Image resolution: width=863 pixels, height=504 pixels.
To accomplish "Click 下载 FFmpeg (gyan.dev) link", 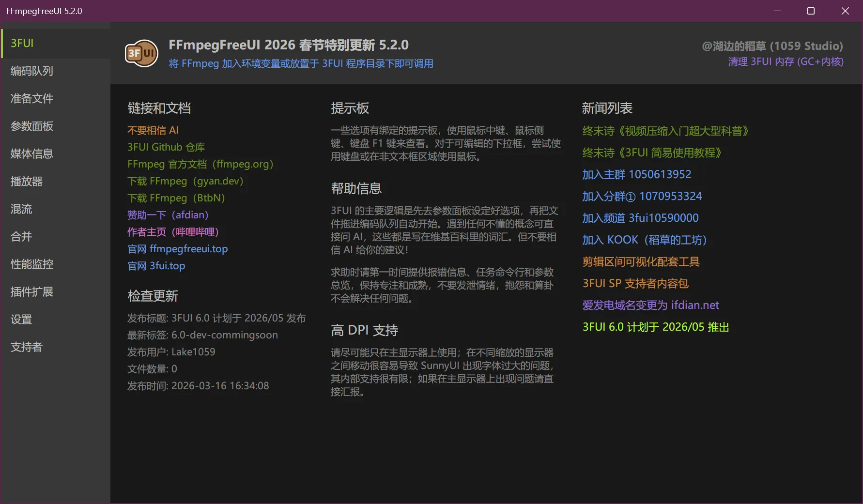I will 185,181.
